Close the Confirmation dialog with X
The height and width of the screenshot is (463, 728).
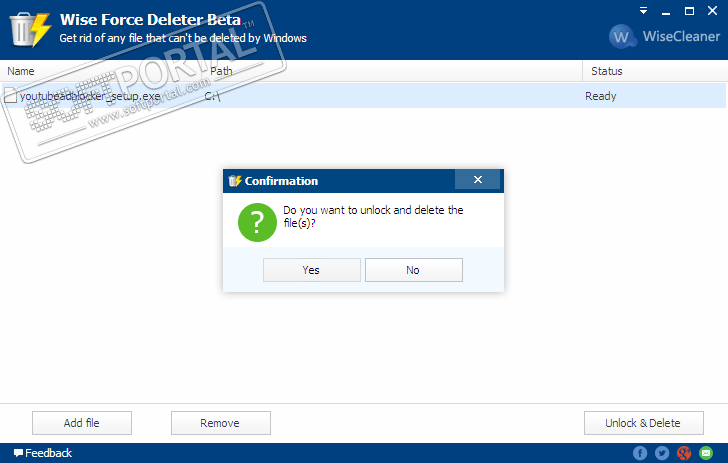pos(478,180)
